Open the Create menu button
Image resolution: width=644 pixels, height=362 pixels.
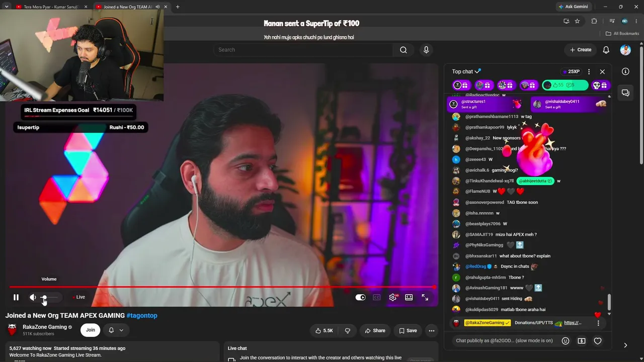click(581, 50)
